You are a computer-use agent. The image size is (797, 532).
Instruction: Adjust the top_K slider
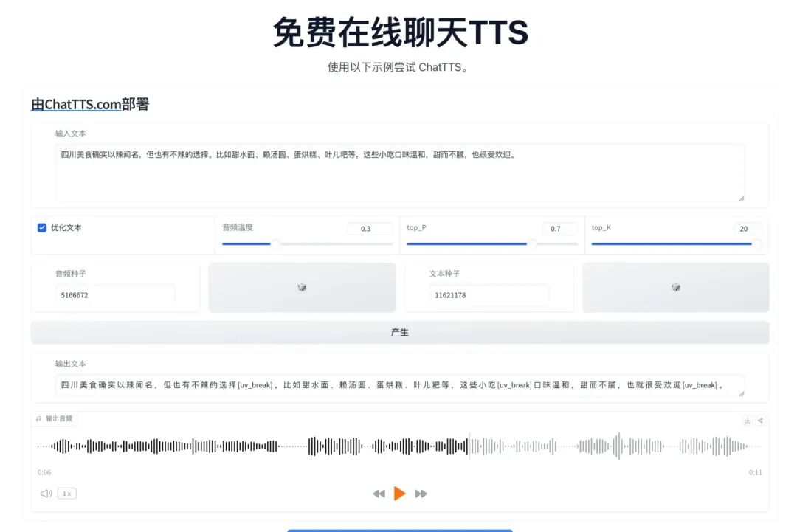pos(677,244)
